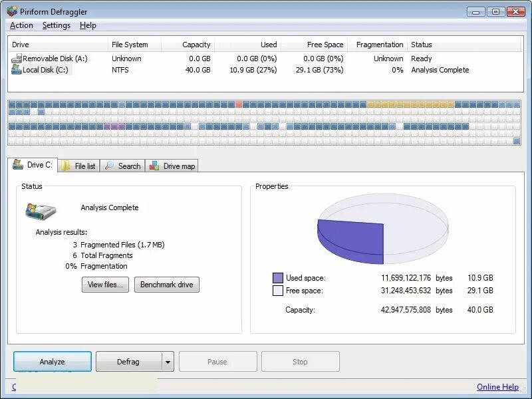532x399 pixels.
Task: Click the red fragmented block in drive map
Action: pos(239,104)
